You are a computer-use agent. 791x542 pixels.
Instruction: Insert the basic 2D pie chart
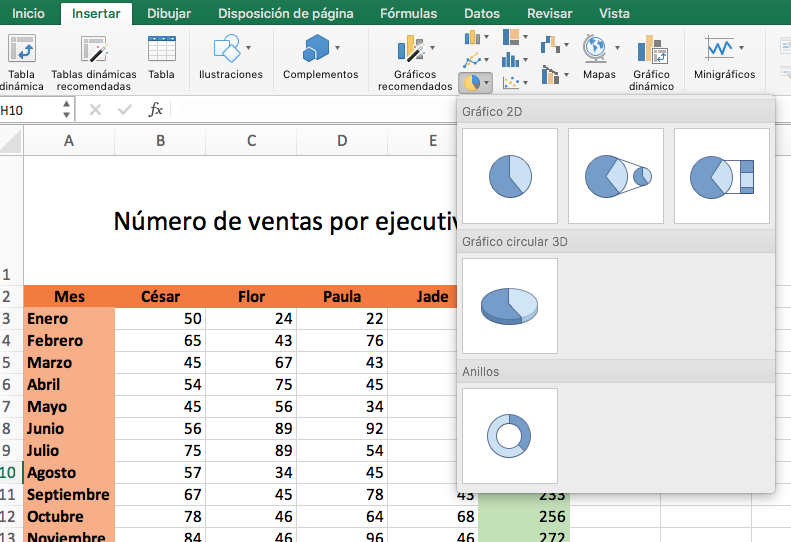[510, 176]
